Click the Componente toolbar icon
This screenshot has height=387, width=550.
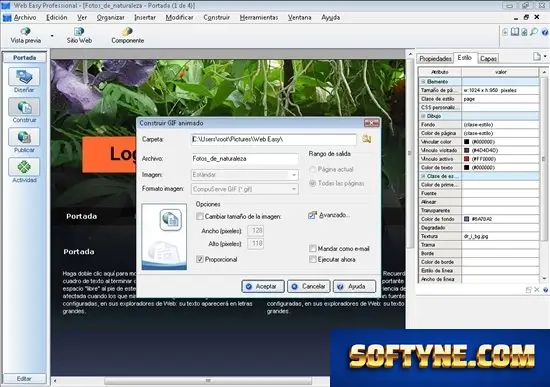coord(127,32)
